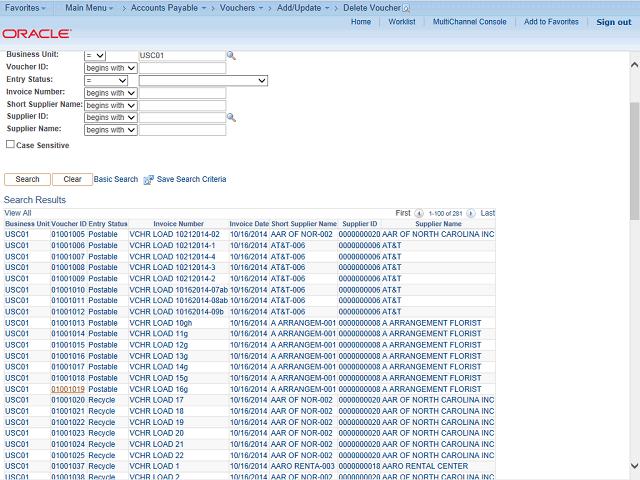
Task: Open MultiChannel Console link
Action: point(469,22)
